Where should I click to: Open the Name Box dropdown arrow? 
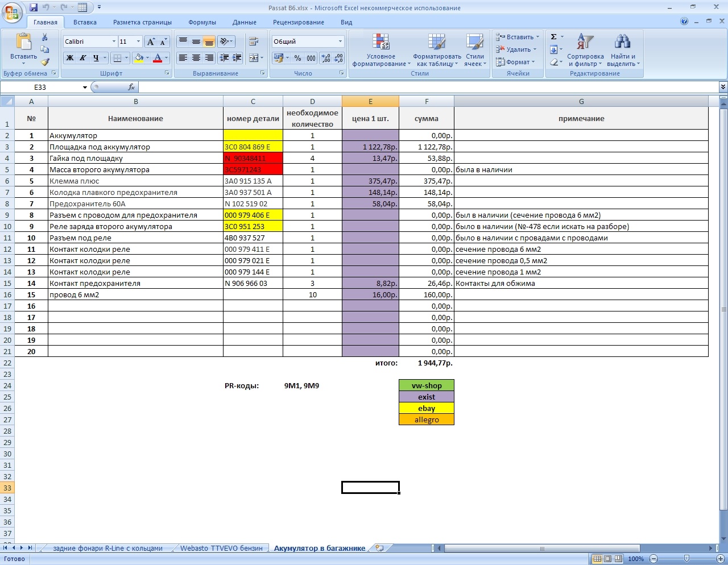[x=85, y=88]
